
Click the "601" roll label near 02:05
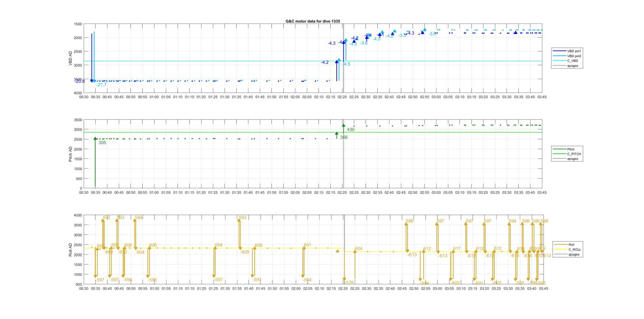[308, 245]
